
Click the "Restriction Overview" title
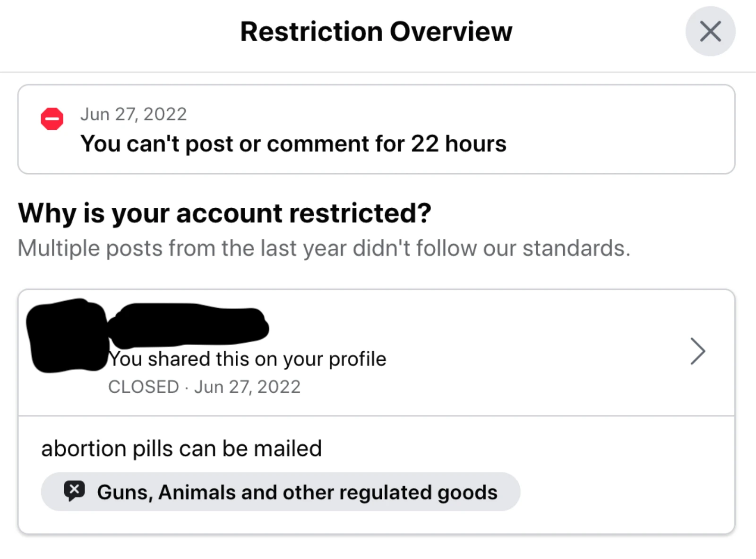pos(376,32)
